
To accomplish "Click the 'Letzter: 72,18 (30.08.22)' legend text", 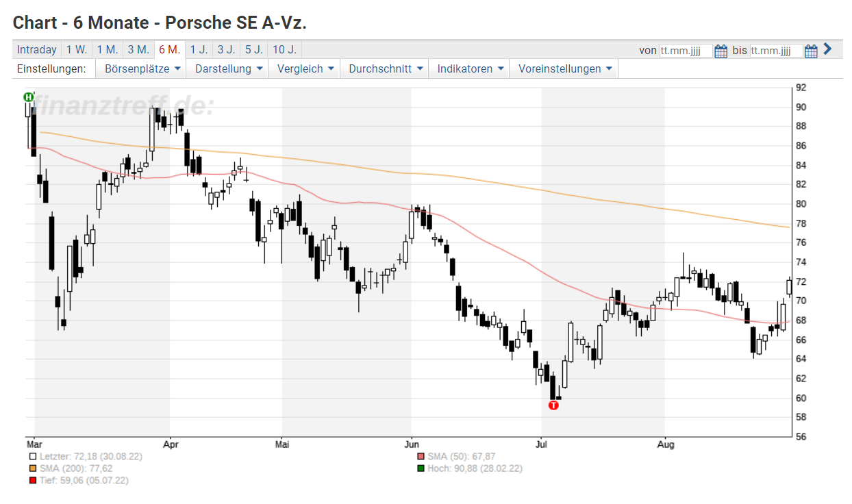I will 90,456.
